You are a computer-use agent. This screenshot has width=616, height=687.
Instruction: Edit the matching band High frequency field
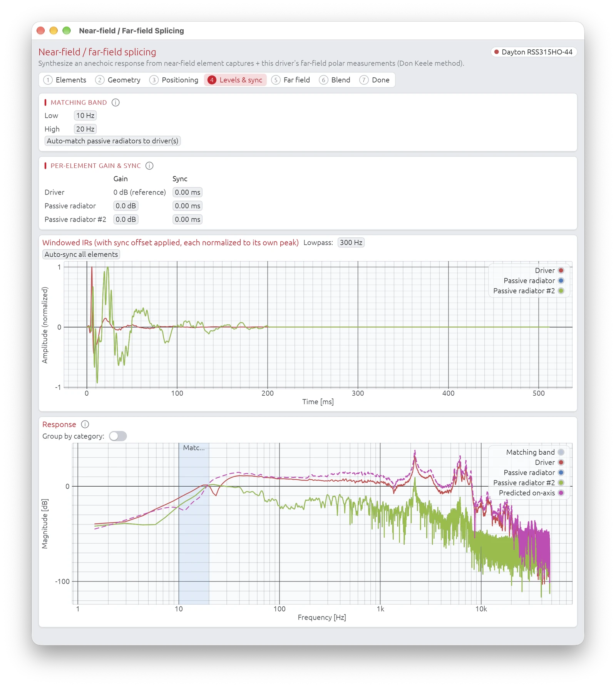point(85,129)
